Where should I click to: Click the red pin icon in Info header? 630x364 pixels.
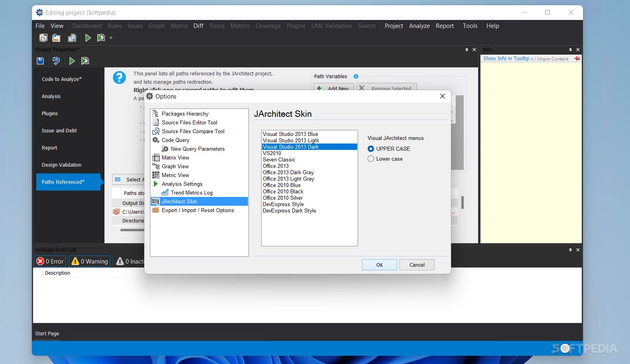coord(577,59)
